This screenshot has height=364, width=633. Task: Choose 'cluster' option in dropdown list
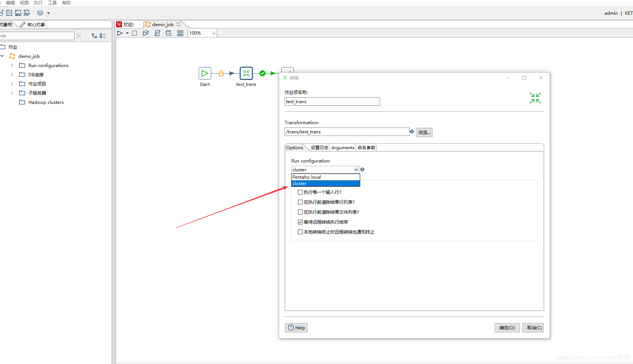326,183
